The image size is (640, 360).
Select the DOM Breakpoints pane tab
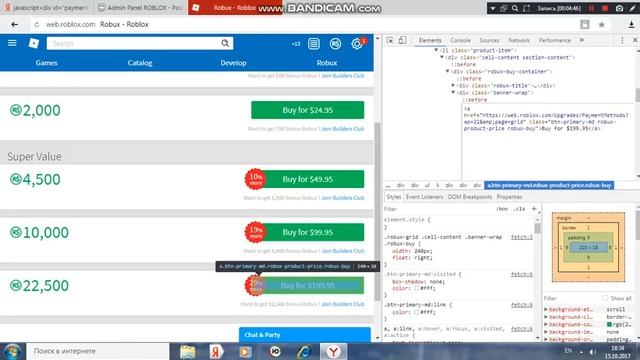click(x=470, y=197)
